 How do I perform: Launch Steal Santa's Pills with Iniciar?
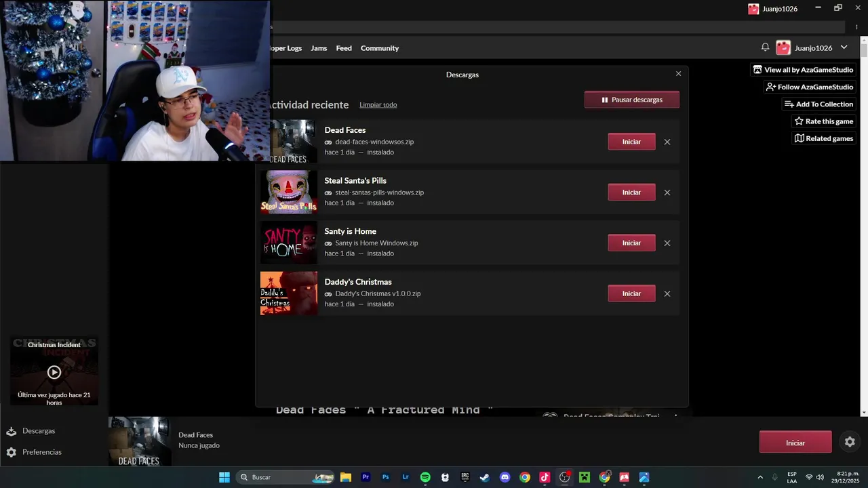click(631, 192)
